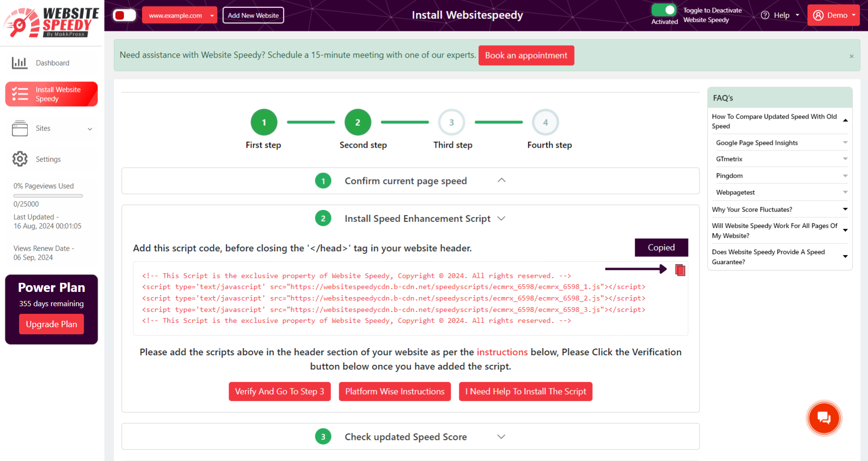Image resolution: width=868 pixels, height=461 pixels.
Task: Expand Check updated Speed Score section
Action: point(501,437)
